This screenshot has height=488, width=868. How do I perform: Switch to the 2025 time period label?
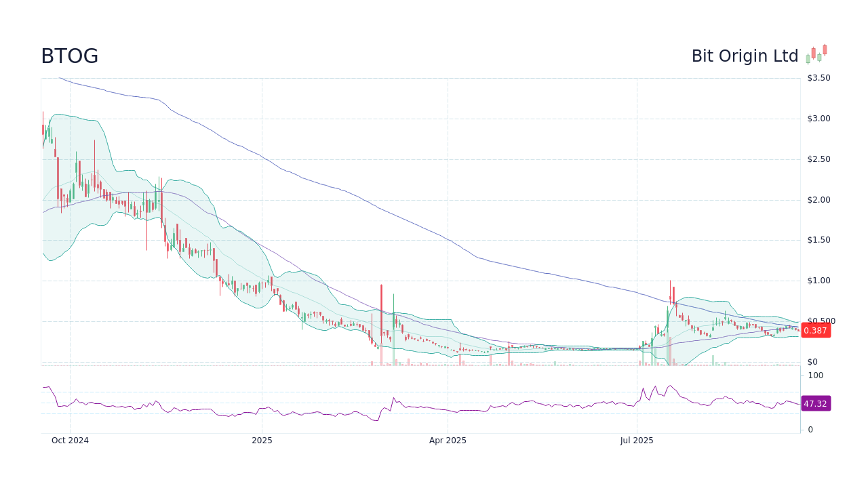pos(262,440)
